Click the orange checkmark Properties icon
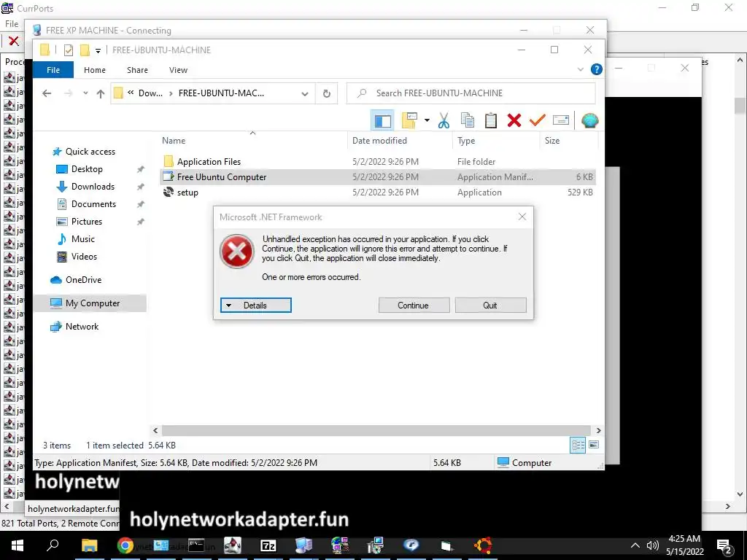 (x=537, y=120)
